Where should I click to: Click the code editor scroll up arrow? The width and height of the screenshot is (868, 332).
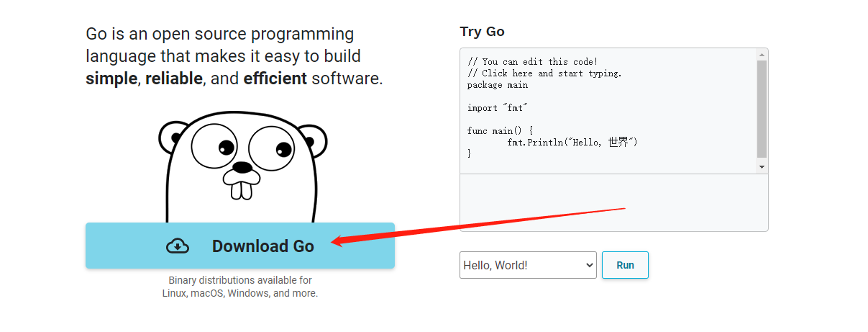click(762, 54)
